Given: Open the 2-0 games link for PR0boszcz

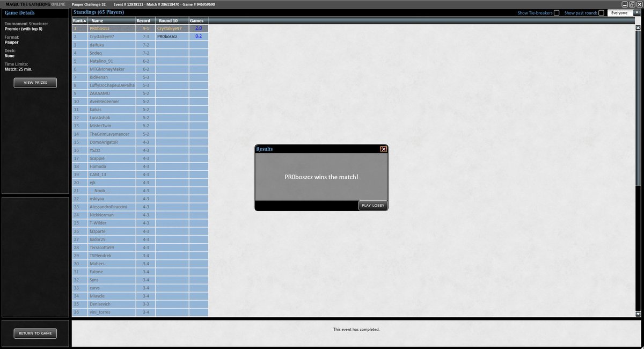Looking at the screenshot, I should [199, 28].
